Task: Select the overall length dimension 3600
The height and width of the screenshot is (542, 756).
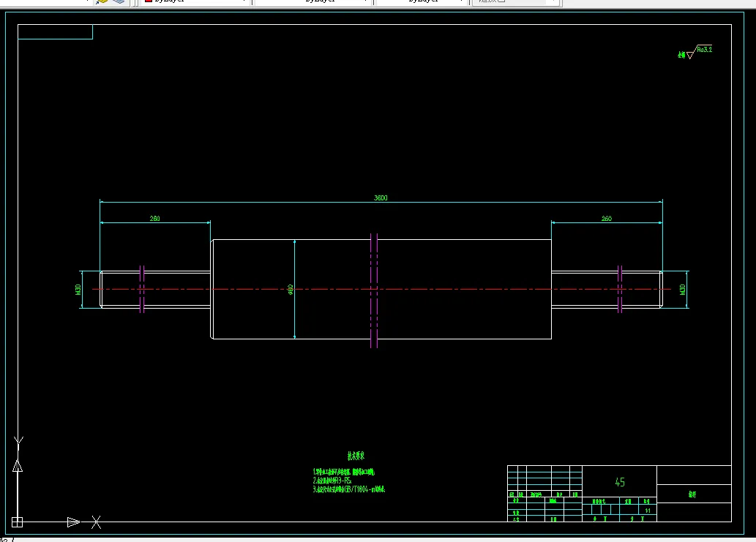Action: pos(381,198)
